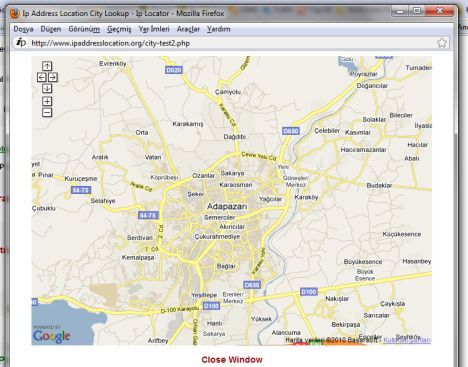Bookmark page with the star icon
Viewport: 468px width, 367px height.
tap(442, 43)
